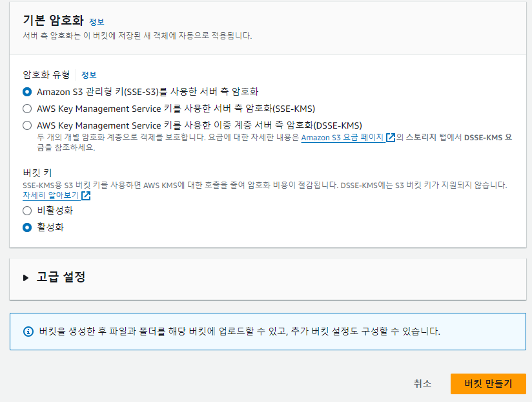This screenshot has height=402, width=532.
Task: Click the 기본 암호화 heading
Action: [54, 21]
